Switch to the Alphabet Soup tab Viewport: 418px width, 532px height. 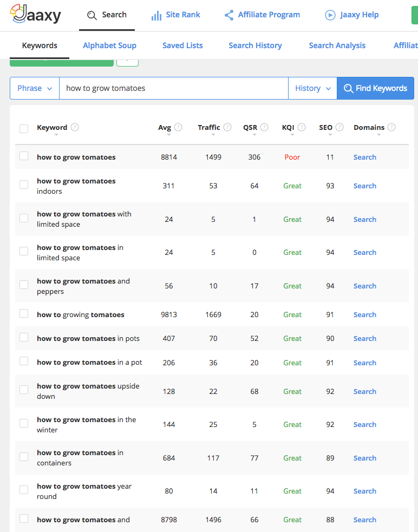pos(110,45)
